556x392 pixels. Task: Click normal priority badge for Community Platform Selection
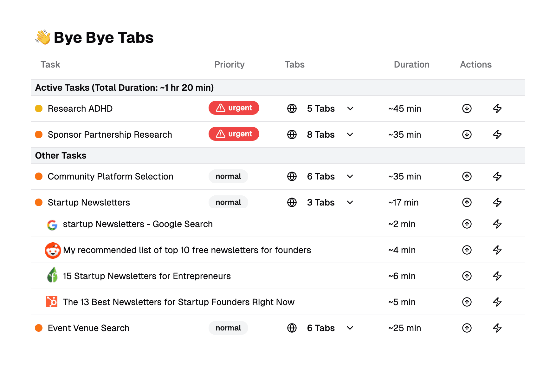(228, 176)
